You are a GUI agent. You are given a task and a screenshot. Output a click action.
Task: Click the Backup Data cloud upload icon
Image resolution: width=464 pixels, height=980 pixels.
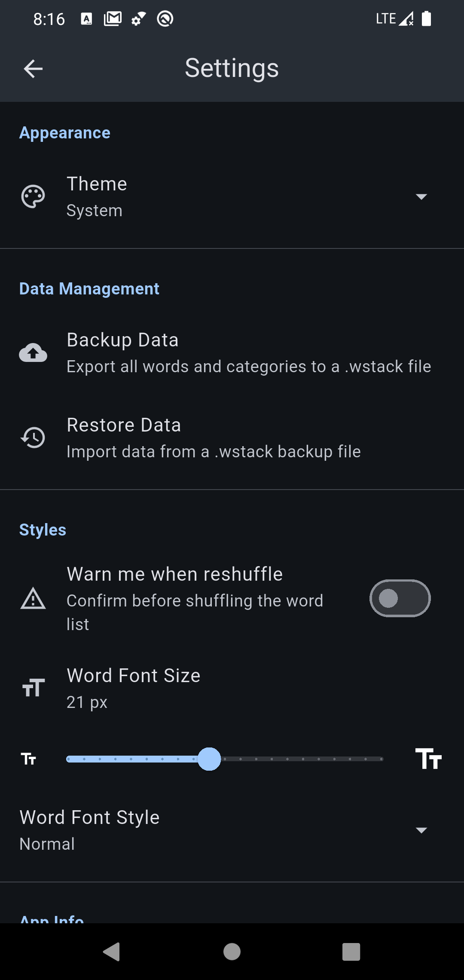[x=33, y=352]
